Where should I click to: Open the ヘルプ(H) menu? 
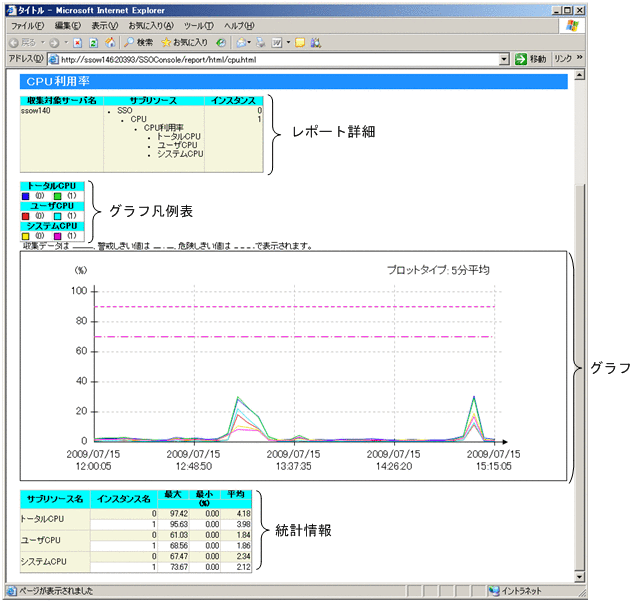click(x=239, y=24)
